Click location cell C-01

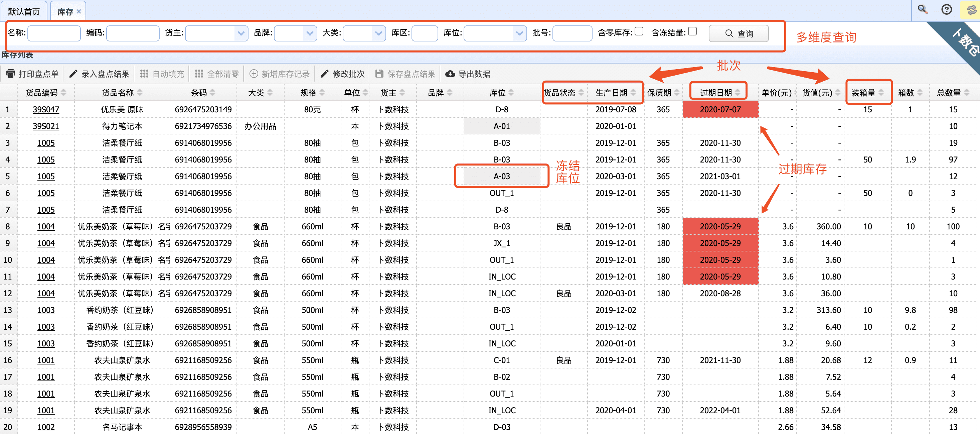pyautogui.click(x=502, y=360)
